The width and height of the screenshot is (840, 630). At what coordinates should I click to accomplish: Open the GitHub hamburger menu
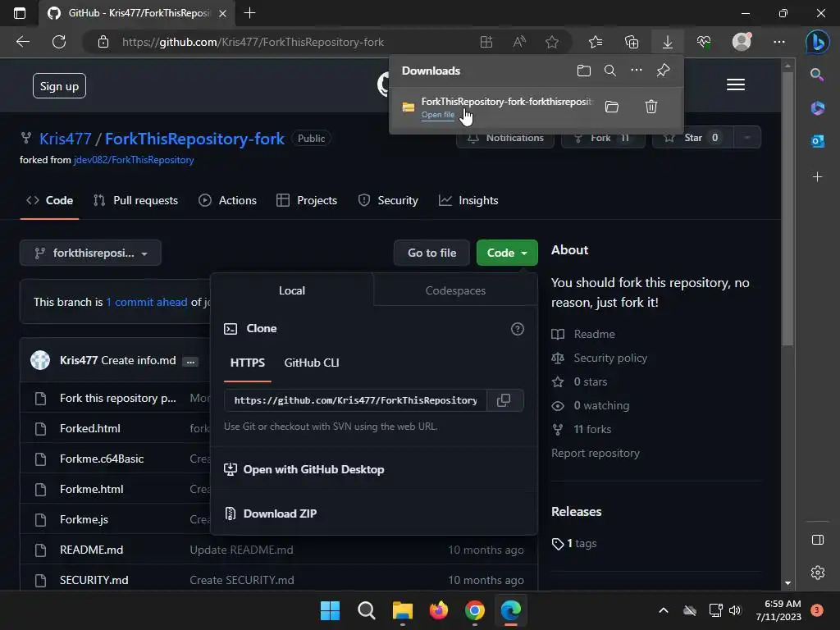[736, 84]
